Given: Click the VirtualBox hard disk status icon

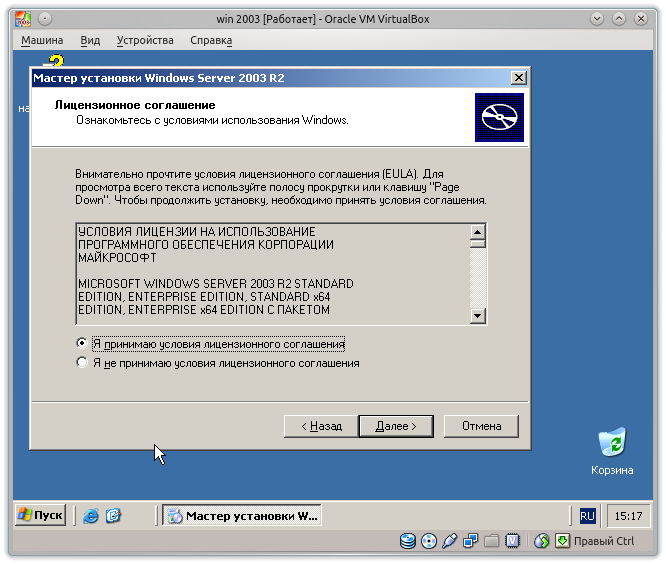Looking at the screenshot, I should [408, 541].
